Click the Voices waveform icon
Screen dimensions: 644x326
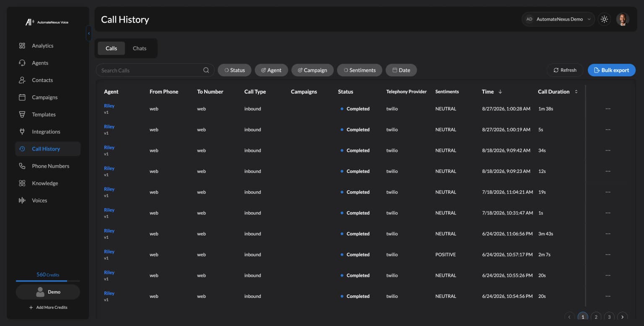coord(22,201)
